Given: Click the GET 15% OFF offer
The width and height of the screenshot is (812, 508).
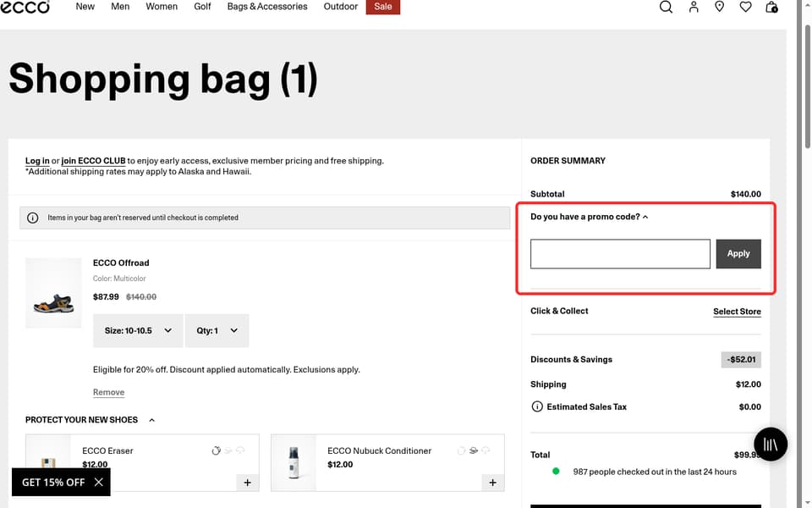Looking at the screenshot, I should click(53, 482).
